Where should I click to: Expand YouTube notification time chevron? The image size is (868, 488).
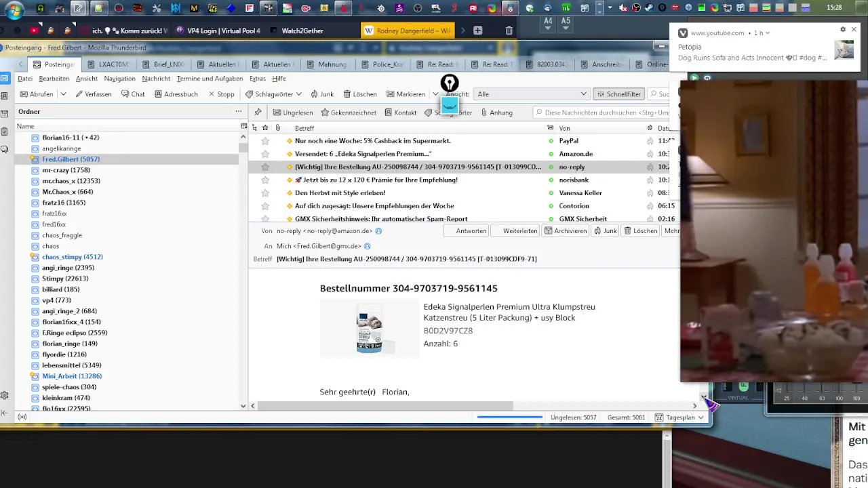click(767, 33)
